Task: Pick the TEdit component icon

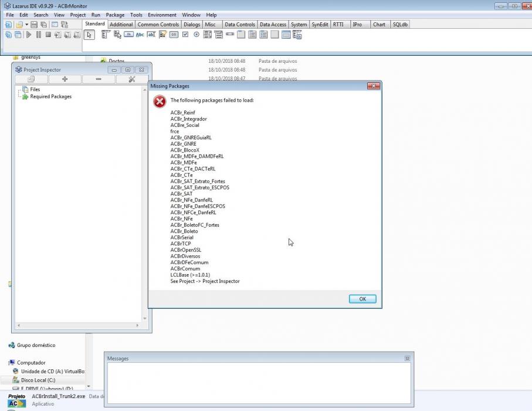Action: [151, 35]
